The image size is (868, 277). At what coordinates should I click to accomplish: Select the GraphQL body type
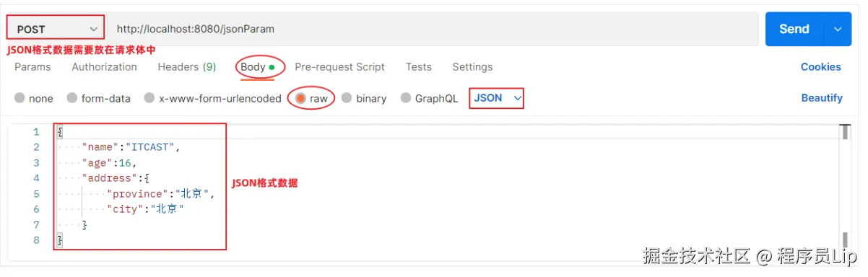429,98
